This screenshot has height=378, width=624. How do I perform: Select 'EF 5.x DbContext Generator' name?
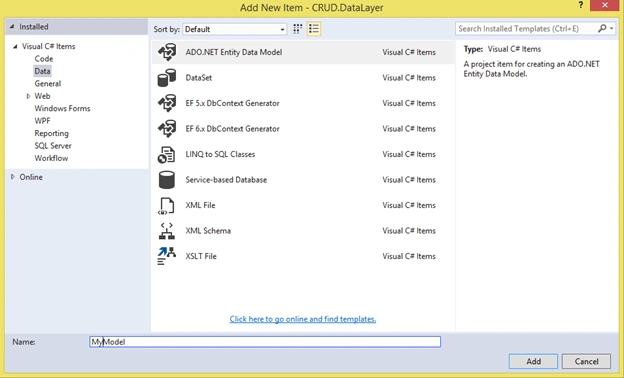232,103
